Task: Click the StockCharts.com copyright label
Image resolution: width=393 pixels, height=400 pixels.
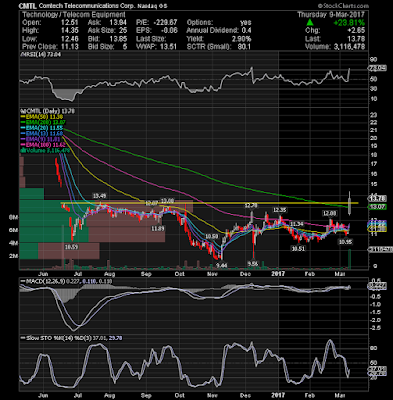Action: pyautogui.click(x=343, y=6)
